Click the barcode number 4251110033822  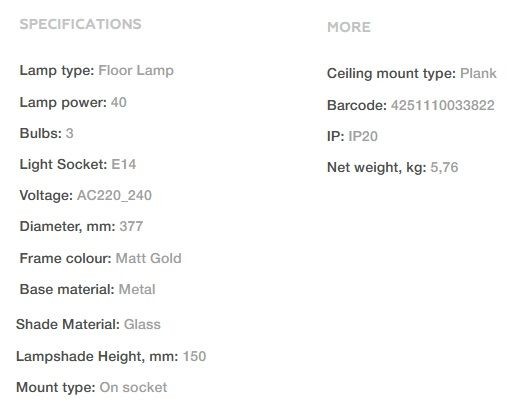coord(443,105)
